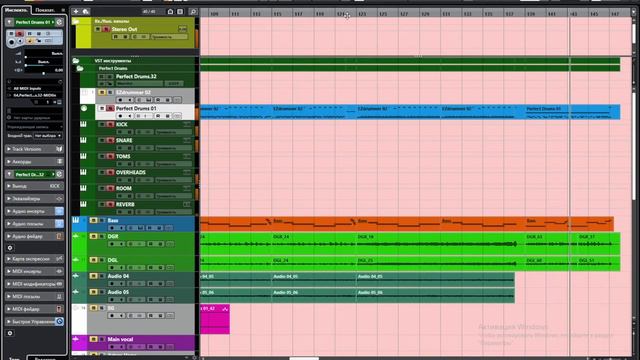Add a new track with plus button
The height and width of the screenshot is (360, 640).
pos(76,11)
